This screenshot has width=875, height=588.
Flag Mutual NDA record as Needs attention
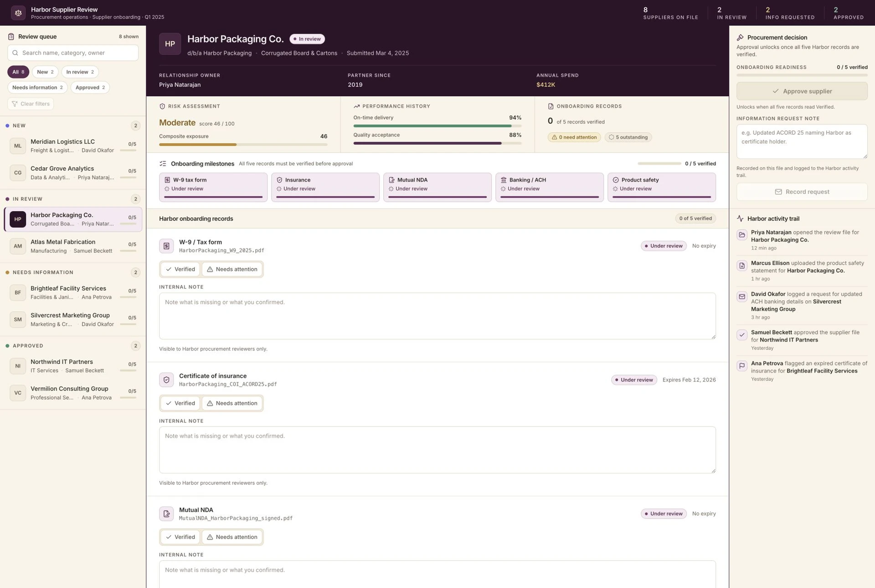click(232, 537)
